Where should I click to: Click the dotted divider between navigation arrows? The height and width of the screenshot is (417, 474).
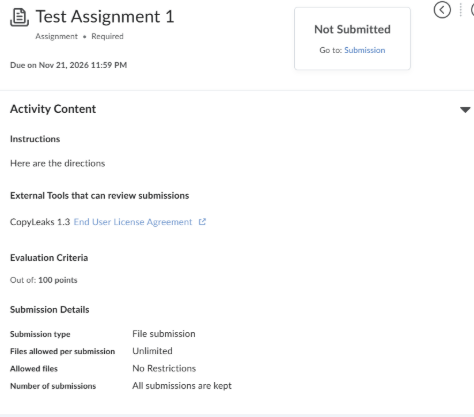pyautogui.click(x=461, y=10)
